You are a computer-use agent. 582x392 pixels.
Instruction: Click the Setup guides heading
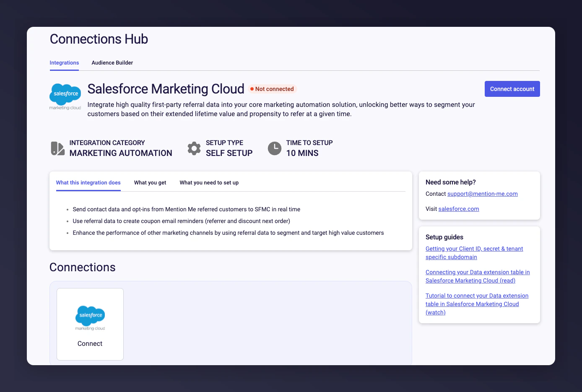[x=444, y=237]
